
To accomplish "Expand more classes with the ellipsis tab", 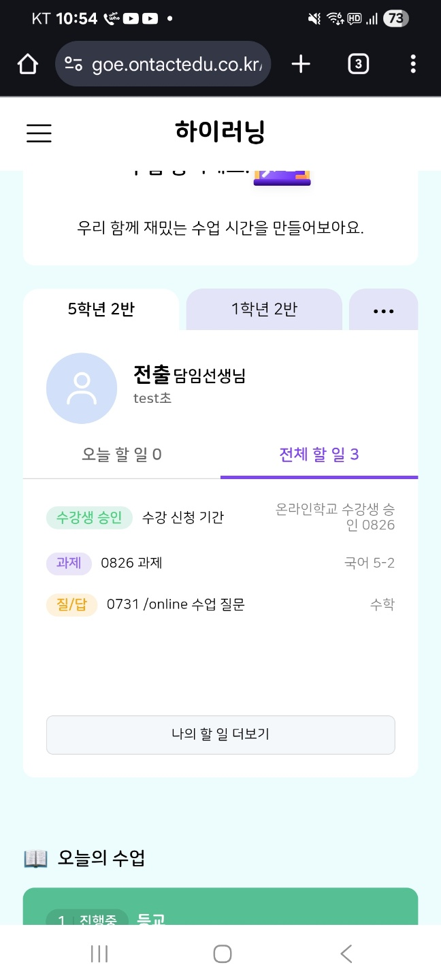I will tap(383, 310).
